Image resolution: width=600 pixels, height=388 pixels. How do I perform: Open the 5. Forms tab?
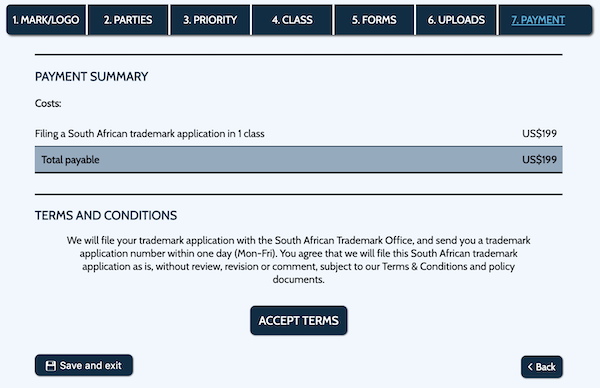374,20
